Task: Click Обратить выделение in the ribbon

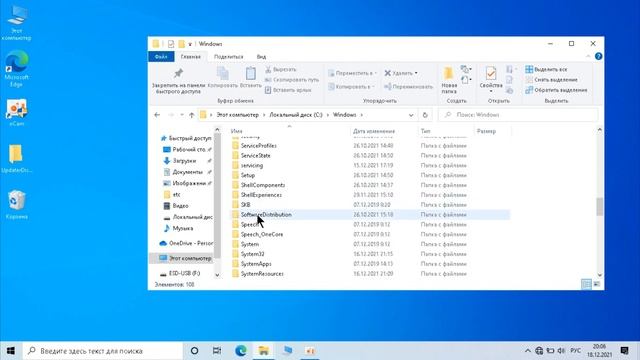Action: click(556, 90)
